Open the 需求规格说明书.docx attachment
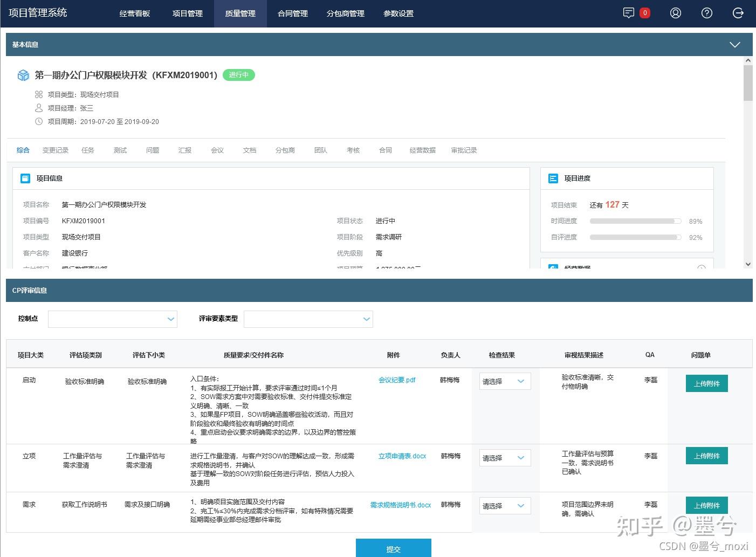 coord(401,505)
